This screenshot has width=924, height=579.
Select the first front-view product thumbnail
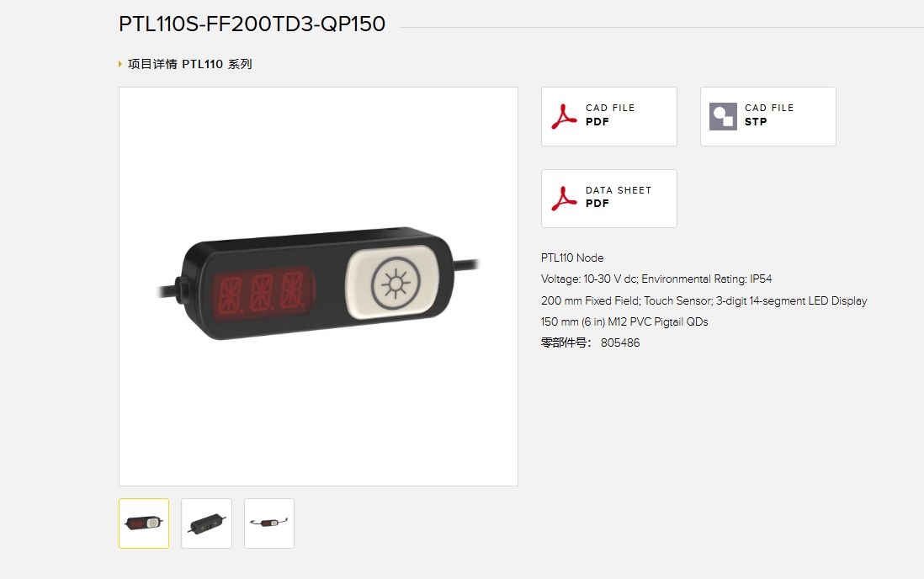pos(144,523)
